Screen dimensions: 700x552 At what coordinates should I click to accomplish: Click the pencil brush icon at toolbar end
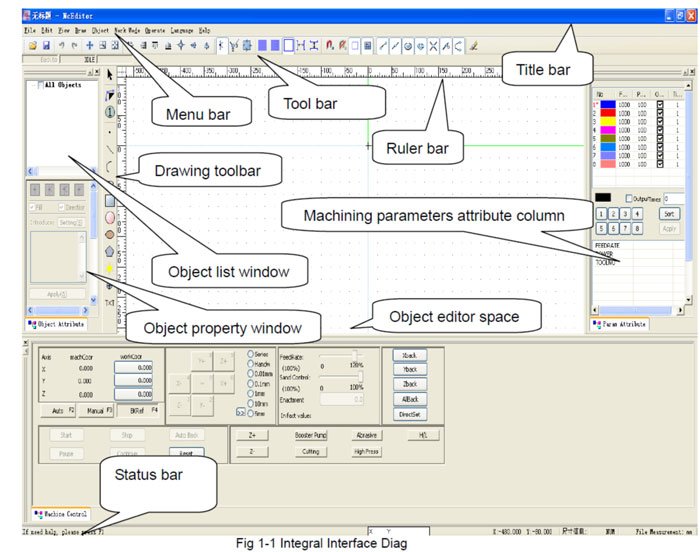coord(474,46)
